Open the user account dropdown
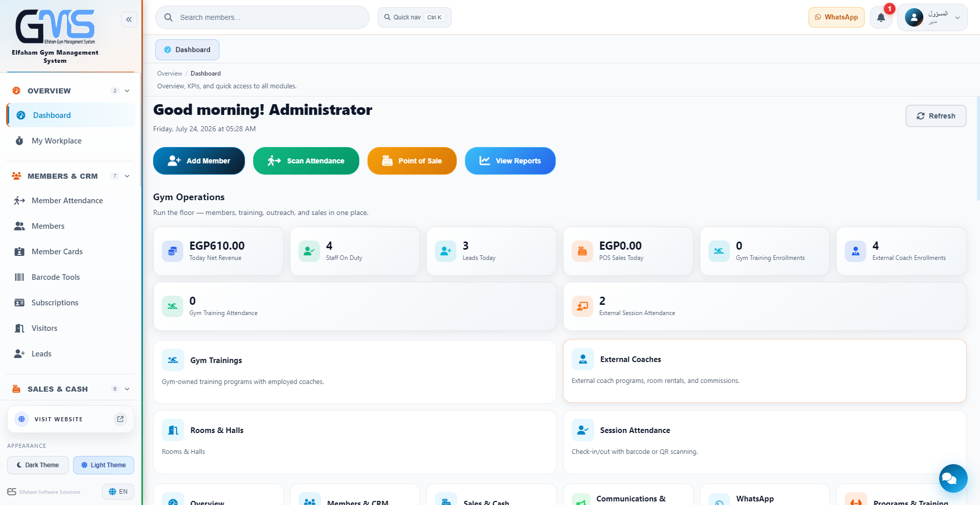This screenshot has width=980, height=505. pyautogui.click(x=933, y=17)
